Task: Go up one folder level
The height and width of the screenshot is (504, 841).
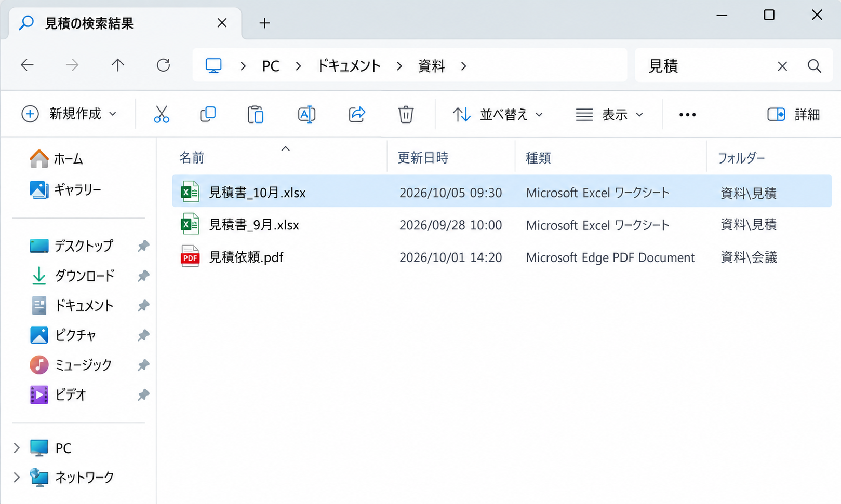Action: click(x=118, y=65)
